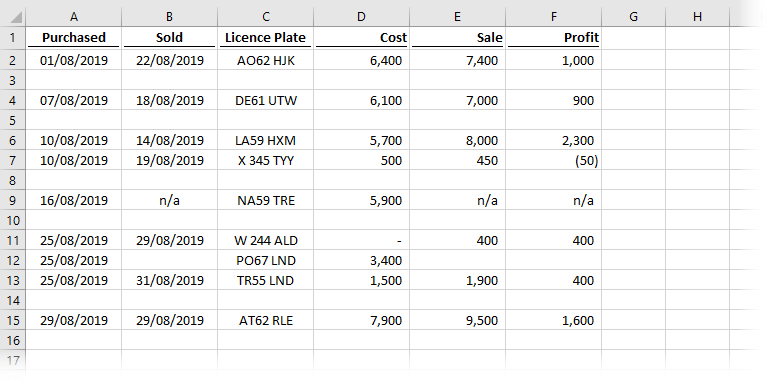Select row 12 header

coord(13,260)
